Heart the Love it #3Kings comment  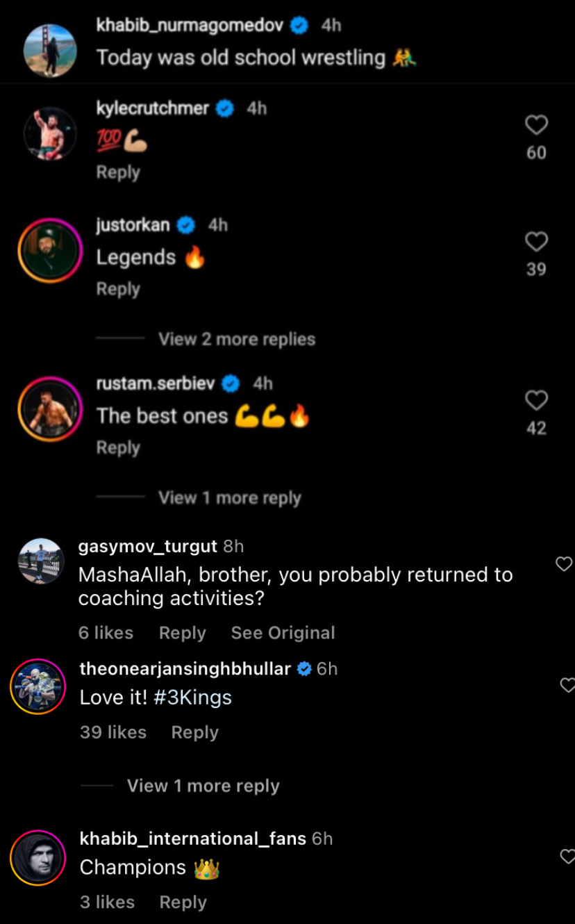click(567, 686)
